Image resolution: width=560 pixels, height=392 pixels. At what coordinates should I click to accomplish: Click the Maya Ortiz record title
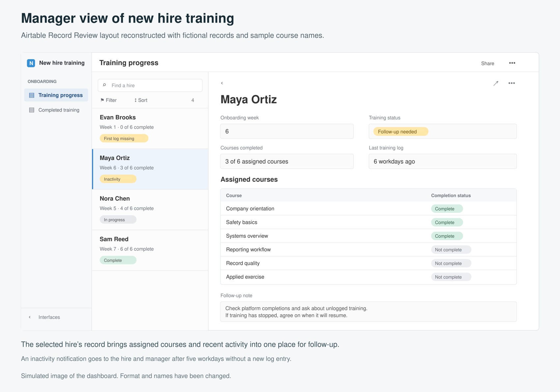tap(248, 99)
